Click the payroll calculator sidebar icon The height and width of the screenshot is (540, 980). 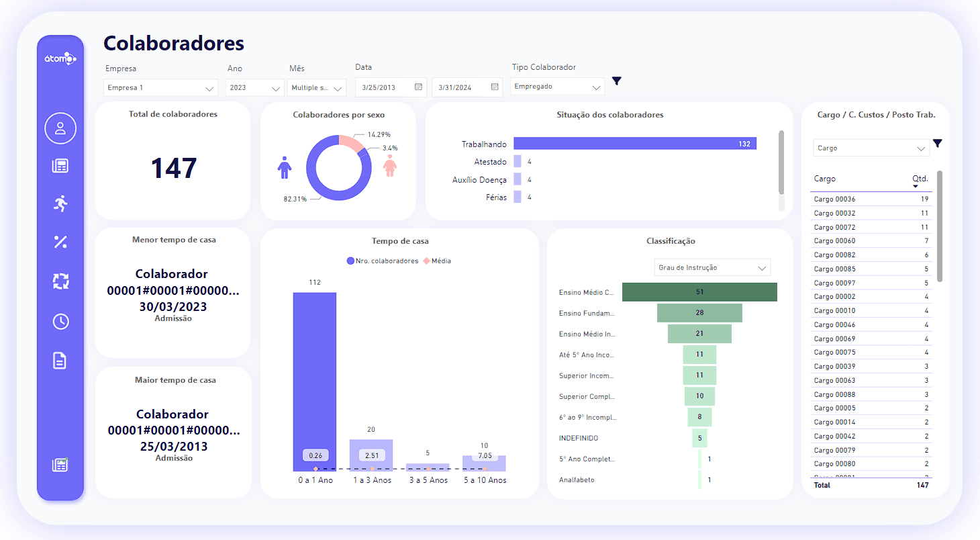(60, 166)
